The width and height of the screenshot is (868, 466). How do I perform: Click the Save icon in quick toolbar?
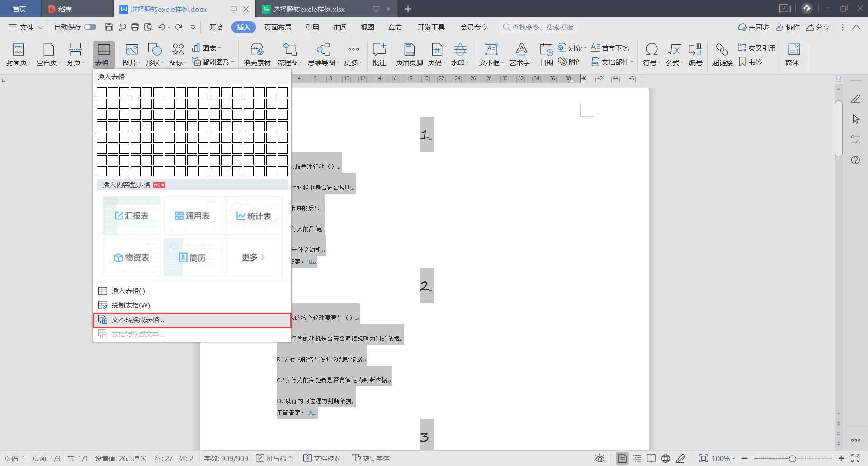(x=108, y=27)
